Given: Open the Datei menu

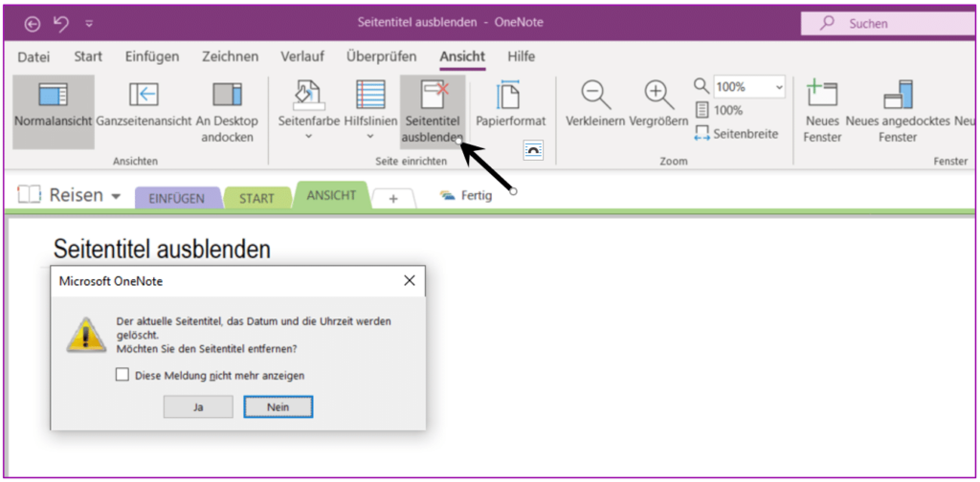Looking at the screenshot, I should [33, 56].
